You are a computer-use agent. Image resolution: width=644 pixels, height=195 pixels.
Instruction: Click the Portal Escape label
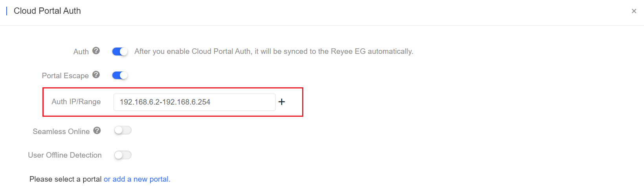coord(65,76)
